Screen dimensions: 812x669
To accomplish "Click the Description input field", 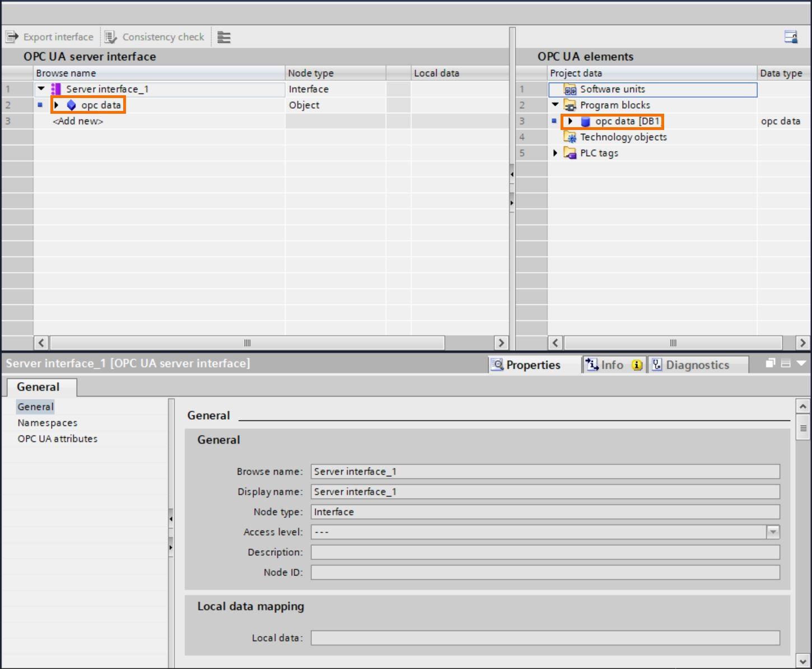I will 545,552.
